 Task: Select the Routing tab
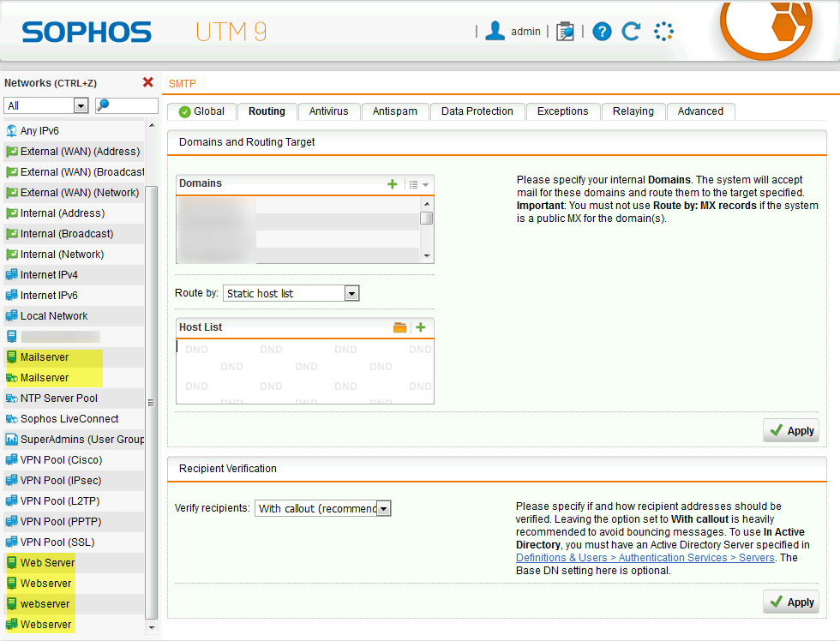[267, 111]
